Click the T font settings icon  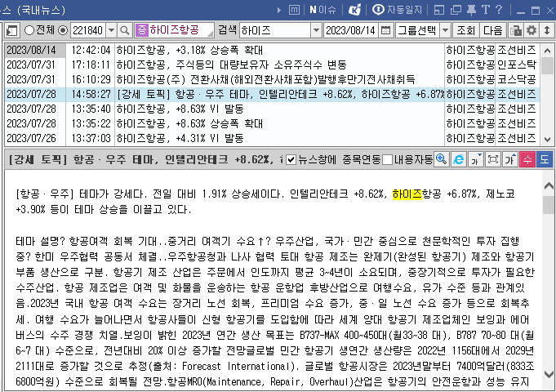tap(486, 10)
